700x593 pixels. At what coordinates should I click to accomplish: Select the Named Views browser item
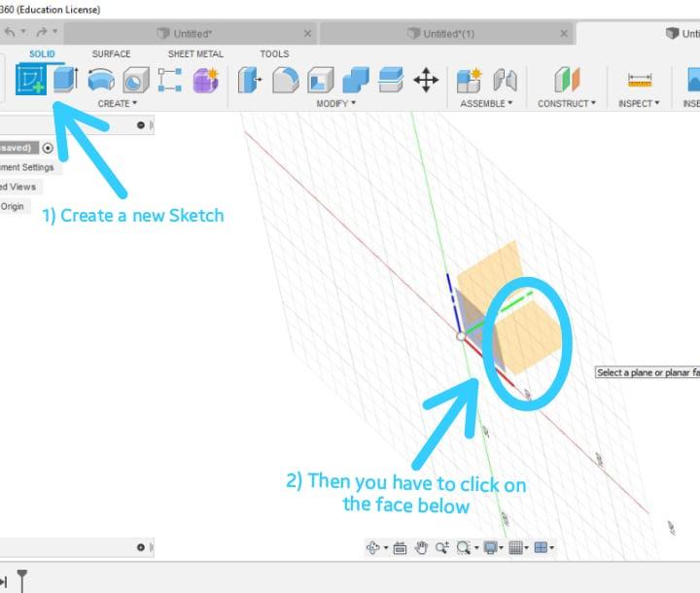pyautogui.click(x=17, y=187)
